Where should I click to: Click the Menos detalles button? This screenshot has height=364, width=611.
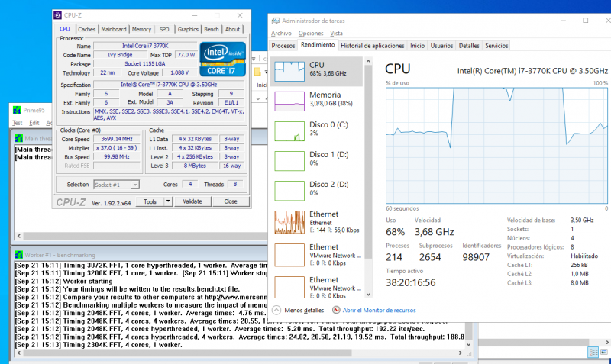click(x=299, y=310)
